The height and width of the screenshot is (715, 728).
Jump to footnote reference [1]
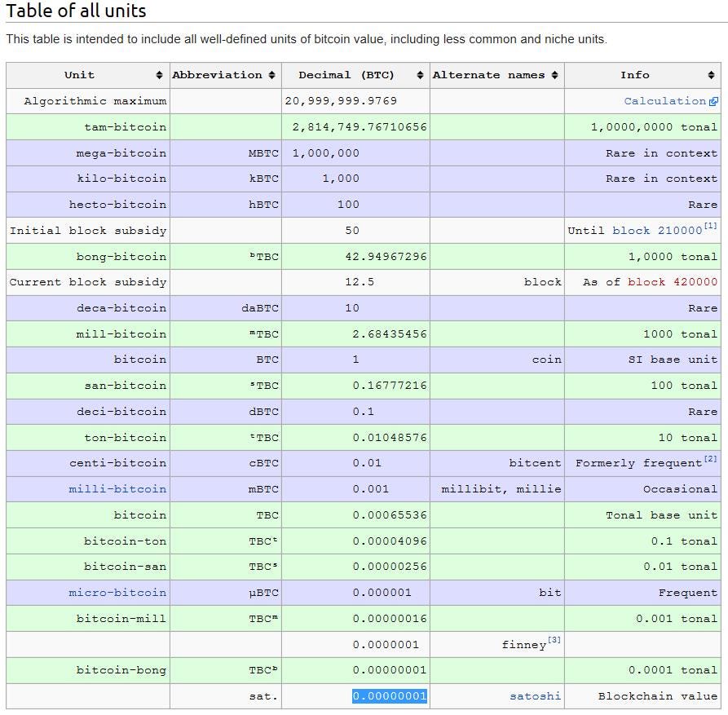pyautogui.click(x=712, y=226)
